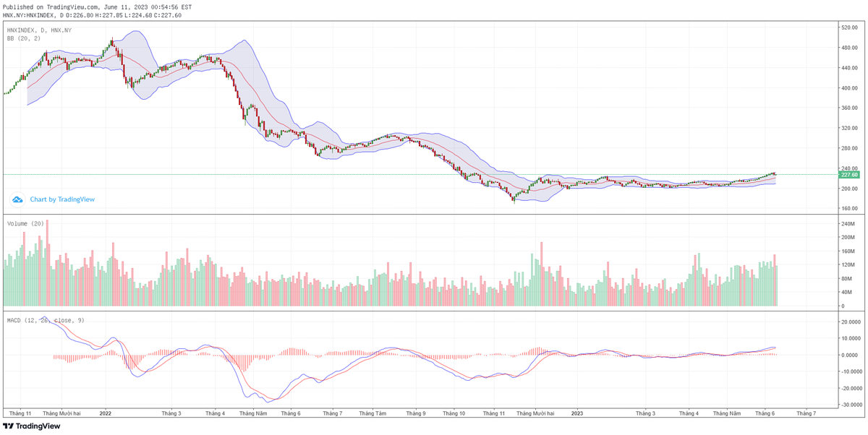Click the 520.00 price scale label
The width and height of the screenshot is (868, 435).
pos(848,27)
